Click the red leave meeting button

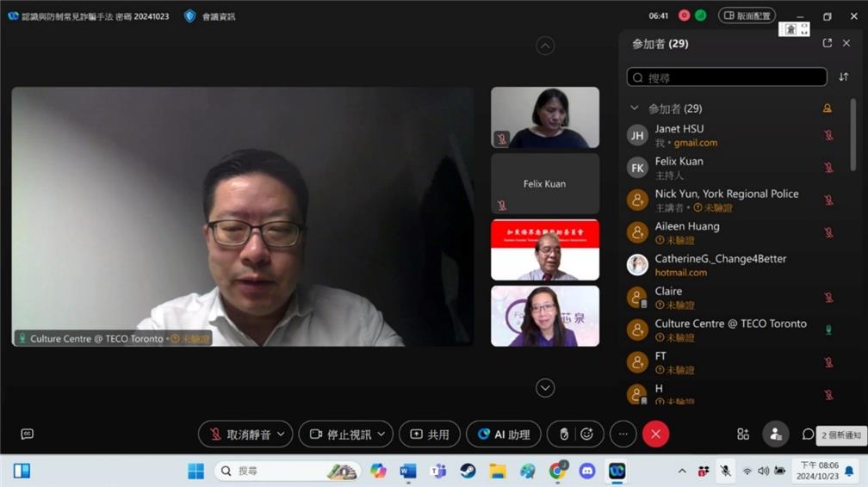click(655, 435)
